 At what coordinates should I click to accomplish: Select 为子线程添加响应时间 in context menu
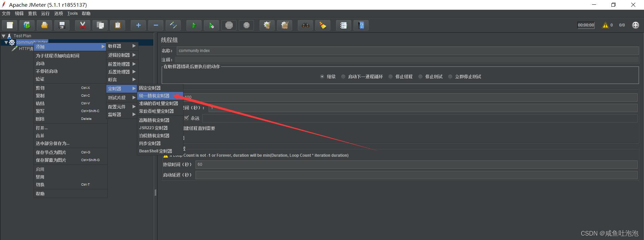click(x=70, y=56)
